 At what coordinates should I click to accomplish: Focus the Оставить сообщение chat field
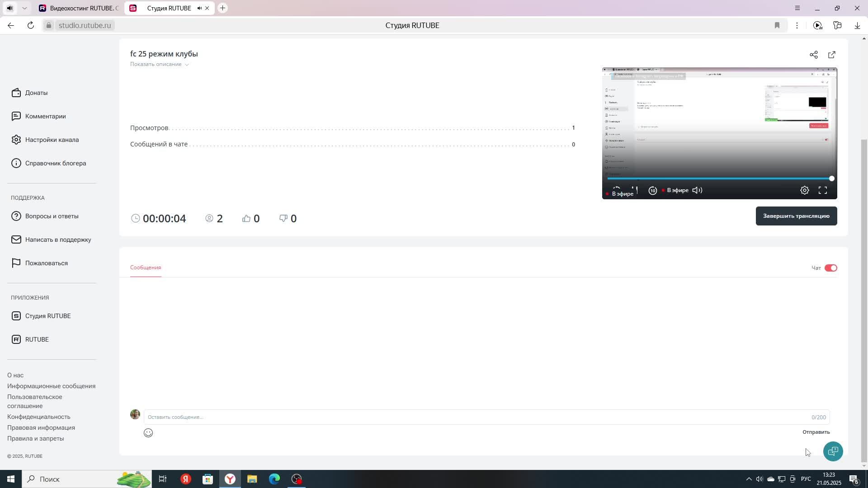tap(486, 417)
